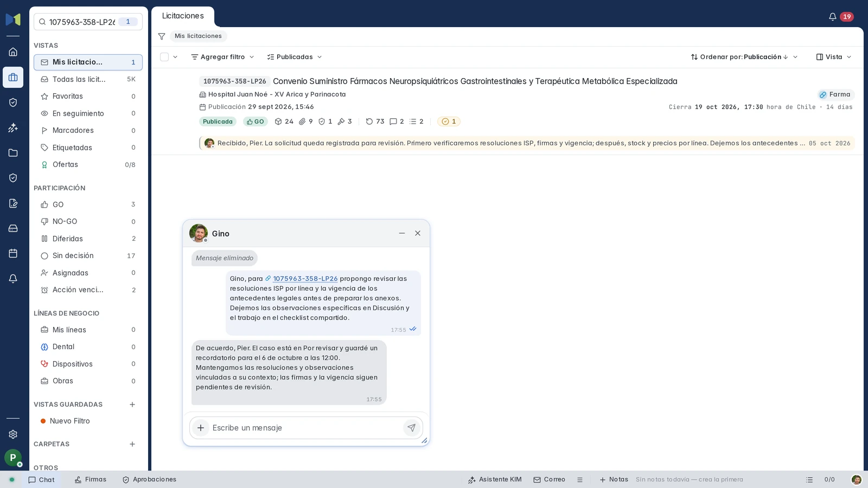Open Aprobaciones in the bottom bar
Viewport: 868px width, 488px height.
tap(149, 480)
